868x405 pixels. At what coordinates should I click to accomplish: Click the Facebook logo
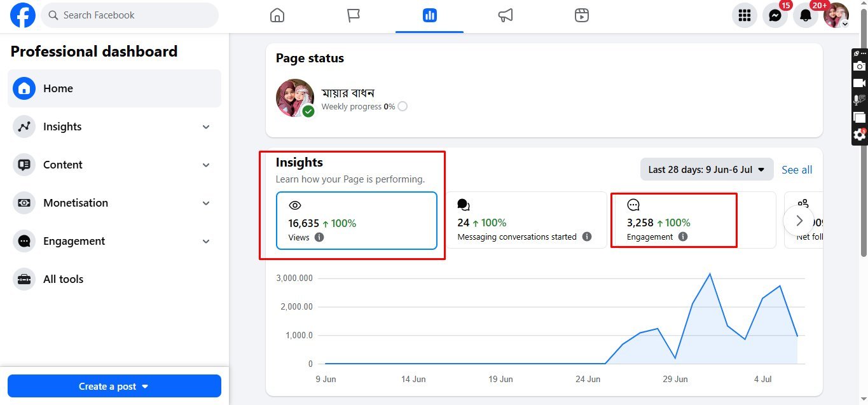coord(23,15)
